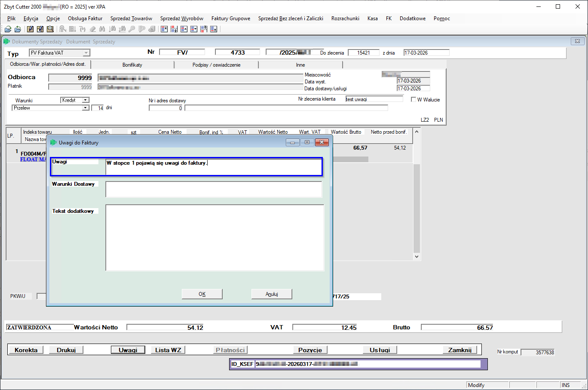
Task: Click the Uwagi text field in the dialog
Action: [214, 167]
